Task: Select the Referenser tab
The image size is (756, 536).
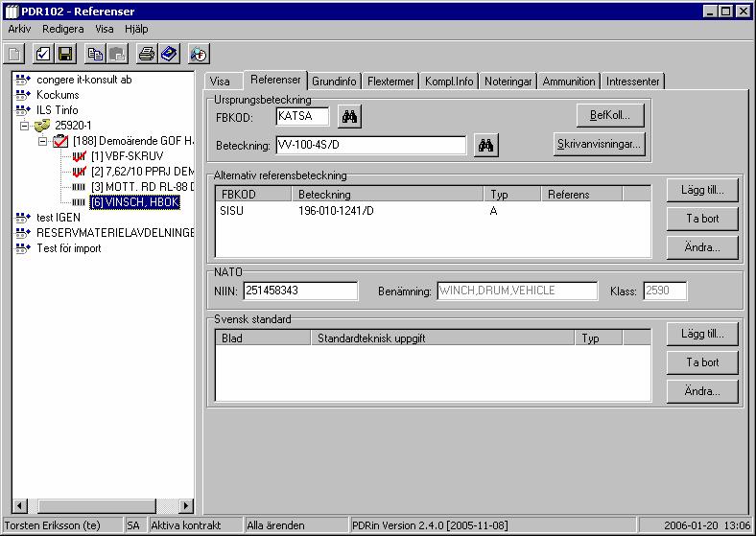Action: (x=275, y=80)
